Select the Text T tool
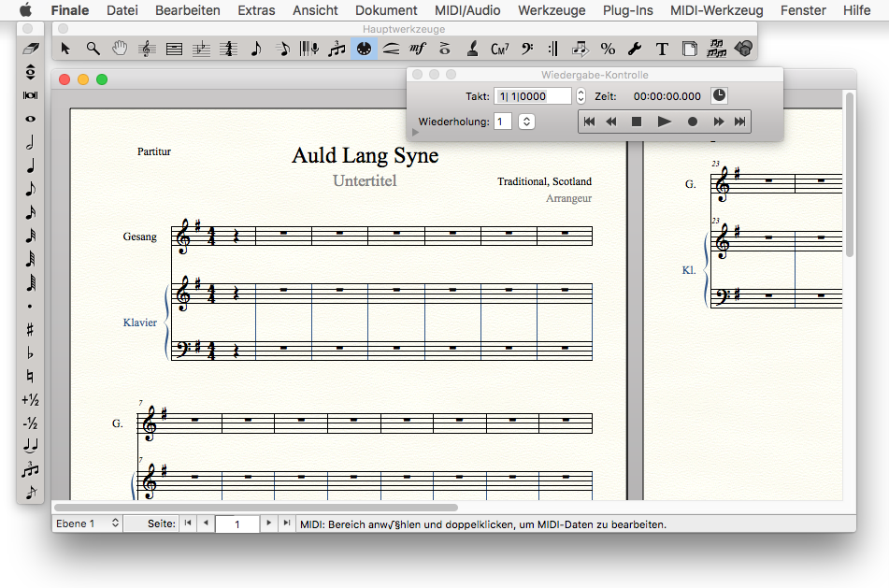 pyautogui.click(x=662, y=49)
